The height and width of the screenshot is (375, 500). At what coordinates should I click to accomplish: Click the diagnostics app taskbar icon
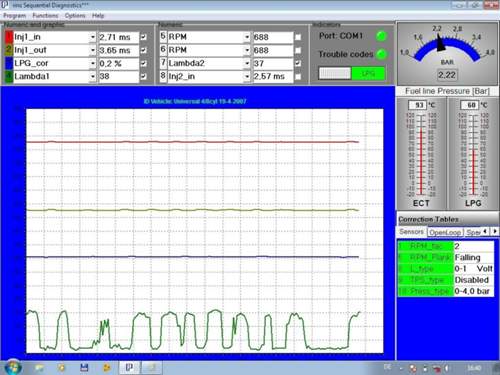(x=130, y=367)
